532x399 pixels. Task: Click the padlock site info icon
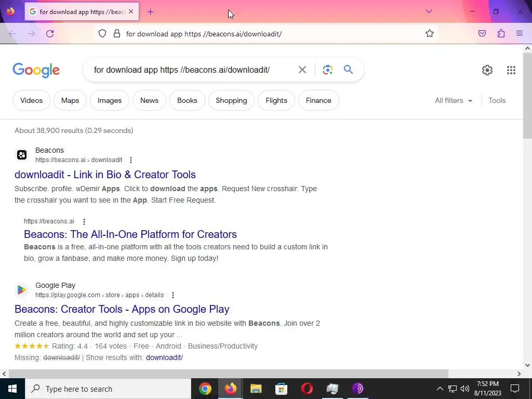117,33
